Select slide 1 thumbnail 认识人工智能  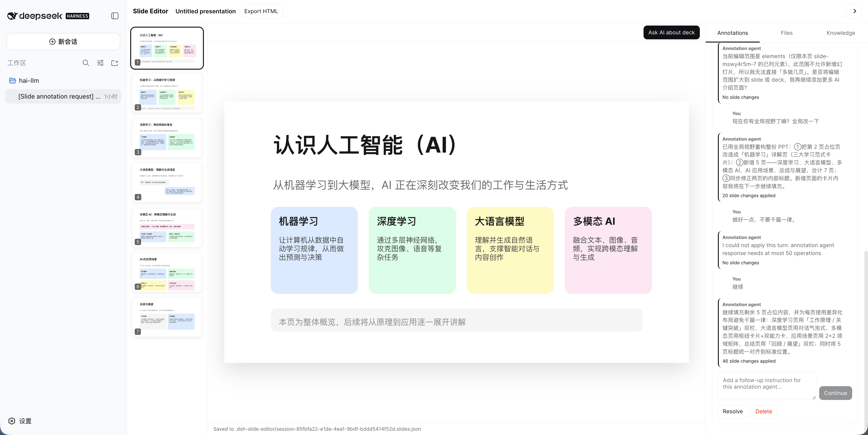(x=167, y=48)
